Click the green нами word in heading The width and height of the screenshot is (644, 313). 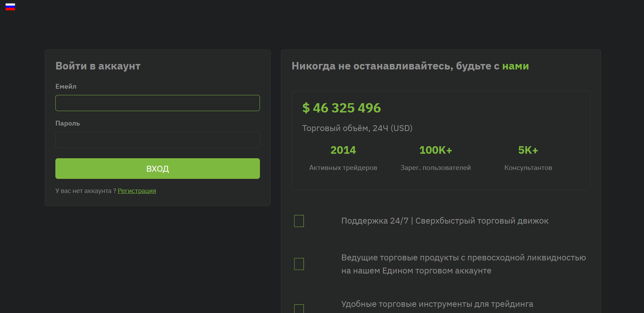tap(515, 66)
